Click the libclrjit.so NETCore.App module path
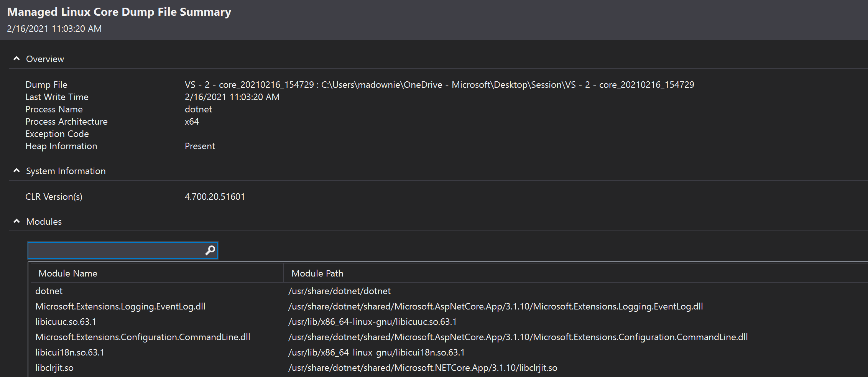 423,368
